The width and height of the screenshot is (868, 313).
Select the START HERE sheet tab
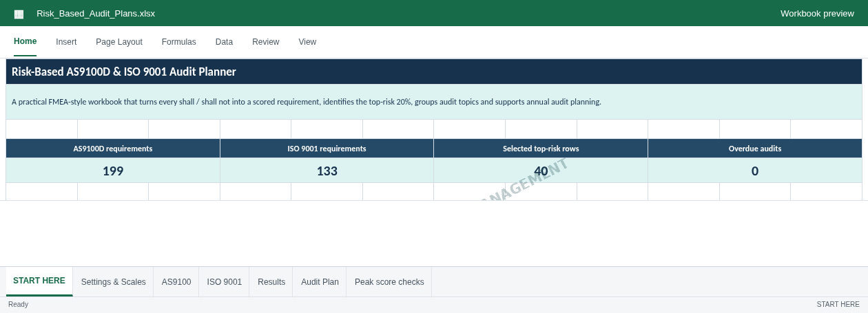coord(39,281)
